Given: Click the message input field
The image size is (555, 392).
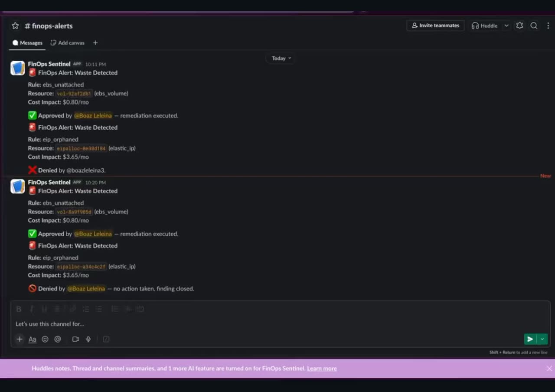Looking at the screenshot, I should pos(280,324).
